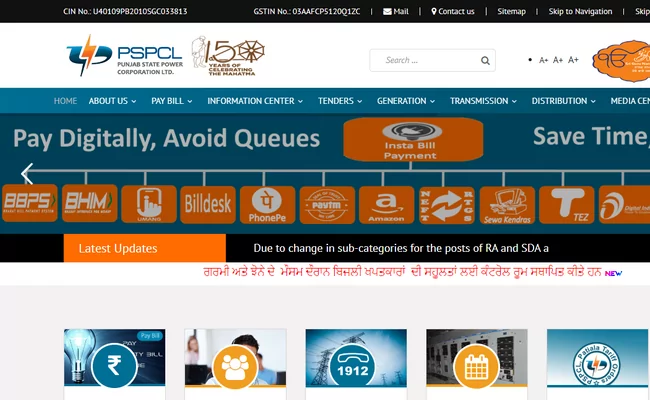The image size is (650, 400).
Task: Click the Mail link in top bar
Action: pos(396,11)
